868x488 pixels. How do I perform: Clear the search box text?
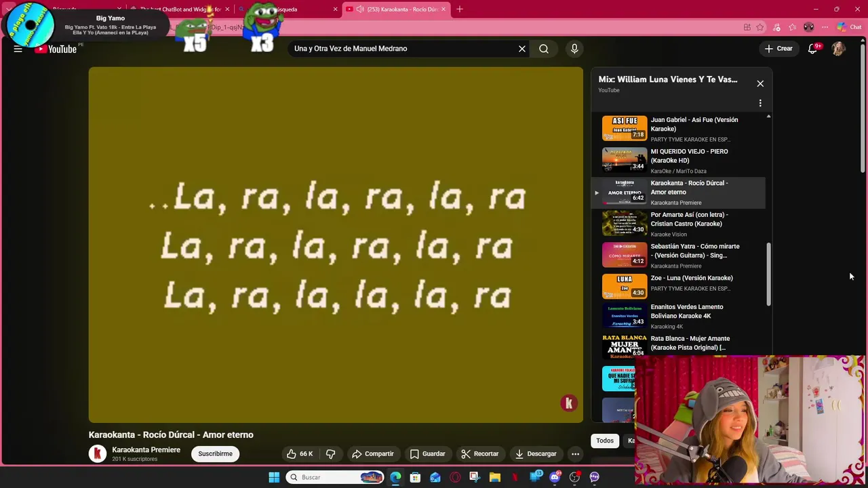click(522, 49)
